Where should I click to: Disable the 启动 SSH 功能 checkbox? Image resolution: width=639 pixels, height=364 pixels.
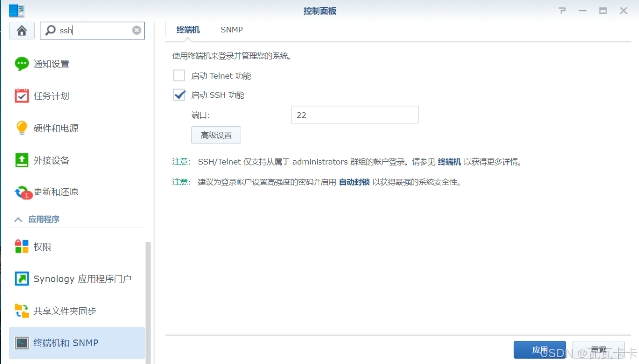(179, 95)
